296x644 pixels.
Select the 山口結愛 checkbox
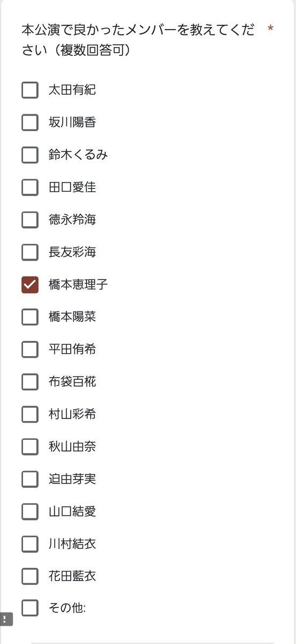pyautogui.click(x=30, y=512)
